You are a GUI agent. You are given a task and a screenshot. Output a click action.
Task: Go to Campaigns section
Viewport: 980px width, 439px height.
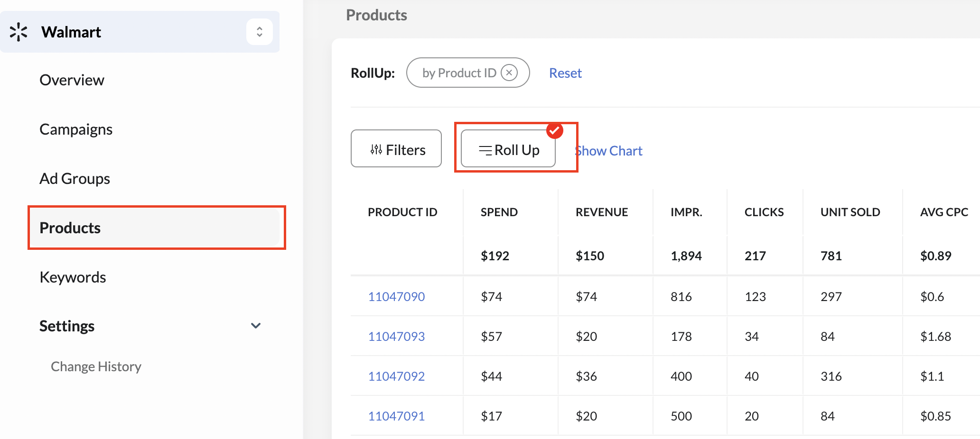tap(76, 129)
